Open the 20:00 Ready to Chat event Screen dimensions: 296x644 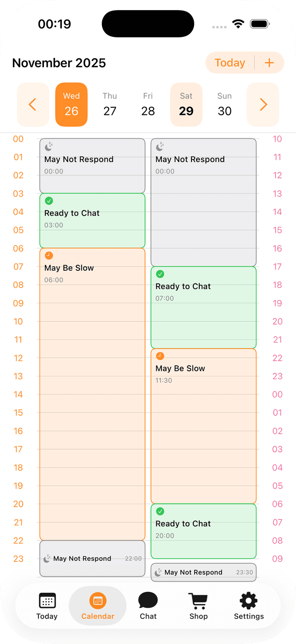pos(203,530)
